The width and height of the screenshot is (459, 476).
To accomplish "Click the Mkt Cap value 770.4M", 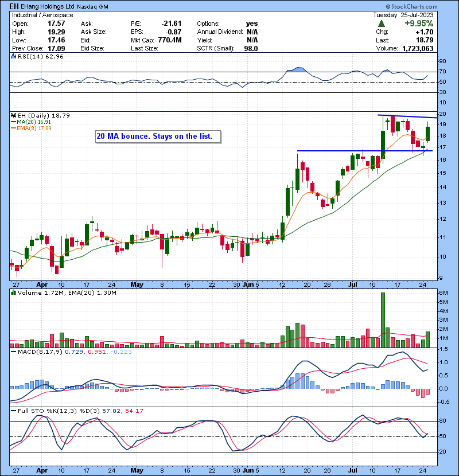I will pos(169,40).
